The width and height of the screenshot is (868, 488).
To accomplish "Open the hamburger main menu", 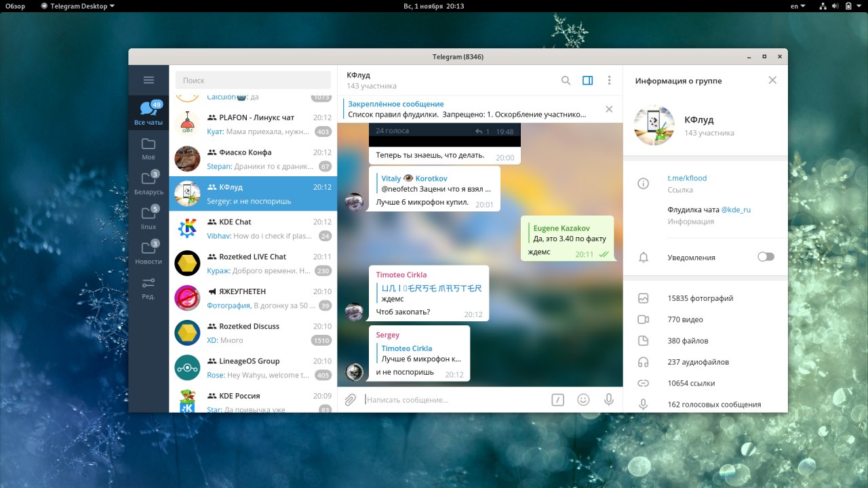I will (x=149, y=80).
